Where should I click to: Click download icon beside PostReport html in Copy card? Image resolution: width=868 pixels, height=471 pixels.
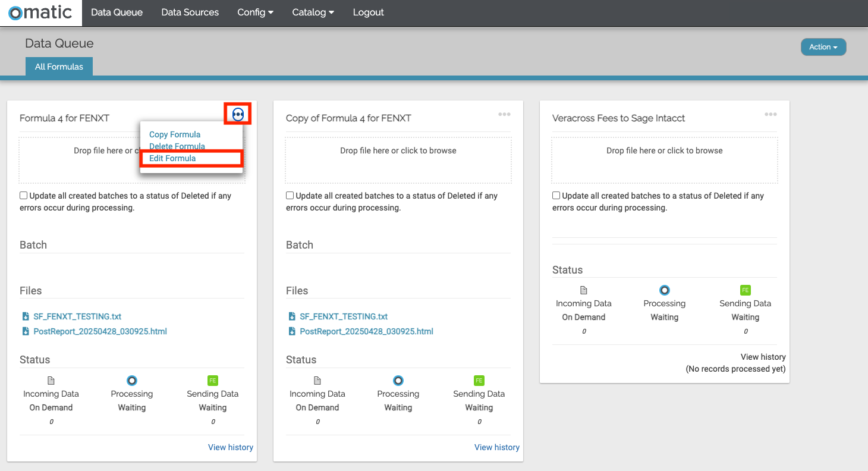(292, 331)
